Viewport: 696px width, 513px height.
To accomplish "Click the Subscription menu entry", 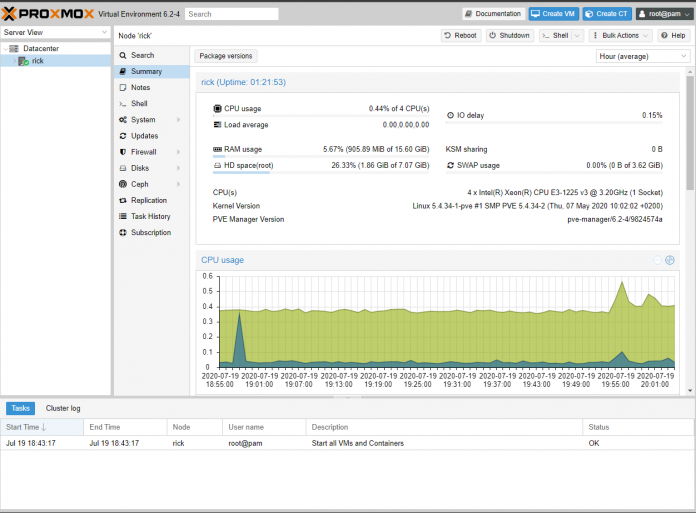I will point(150,232).
